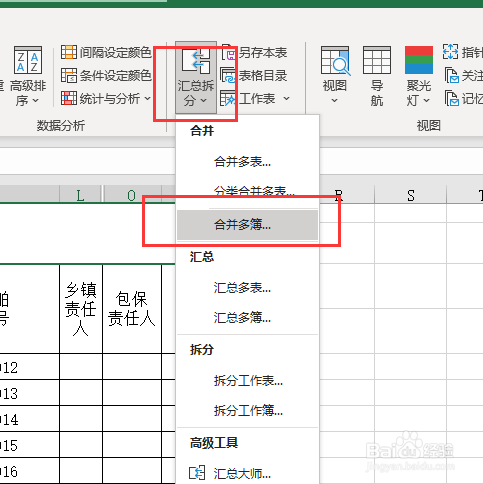Click the cell ending in 15
Image resolution: width=483 pixels, height=484 pixels.
[x=29, y=445]
